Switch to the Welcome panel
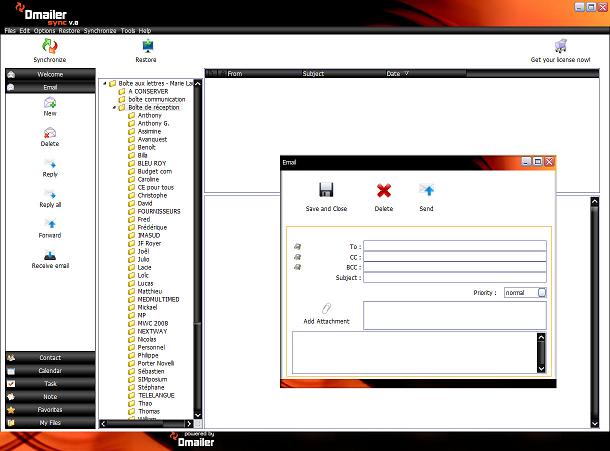The image size is (610, 451). [50, 74]
